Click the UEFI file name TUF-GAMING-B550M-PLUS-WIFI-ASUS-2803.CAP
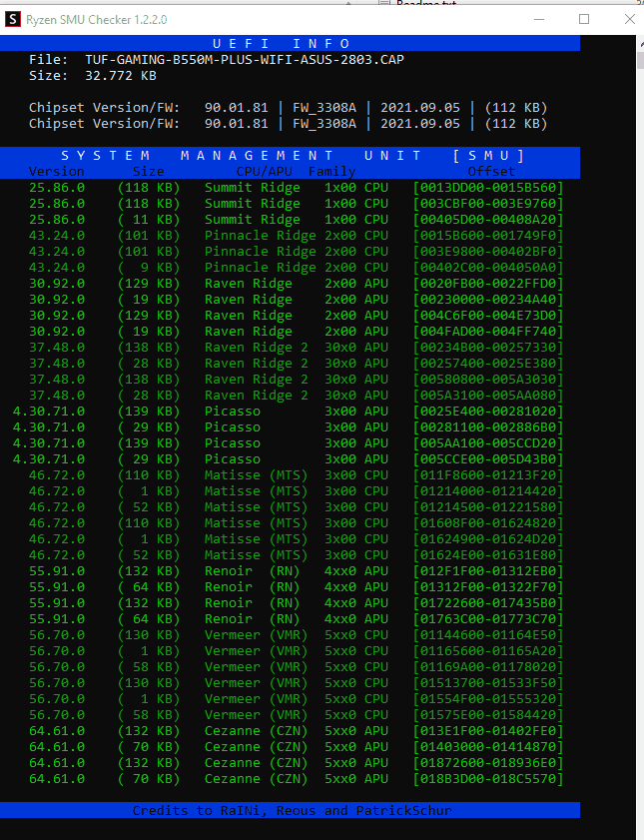This screenshot has height=840, width=644. tap(244, 60)
